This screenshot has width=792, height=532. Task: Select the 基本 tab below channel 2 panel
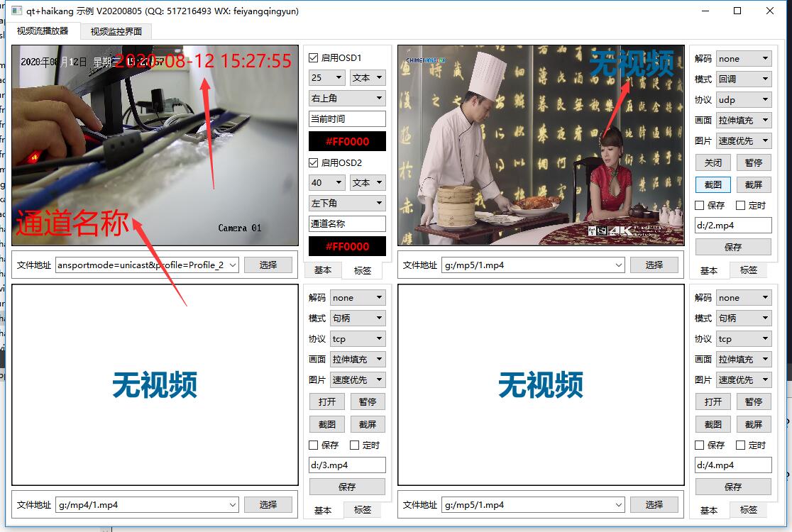[709, 270]
